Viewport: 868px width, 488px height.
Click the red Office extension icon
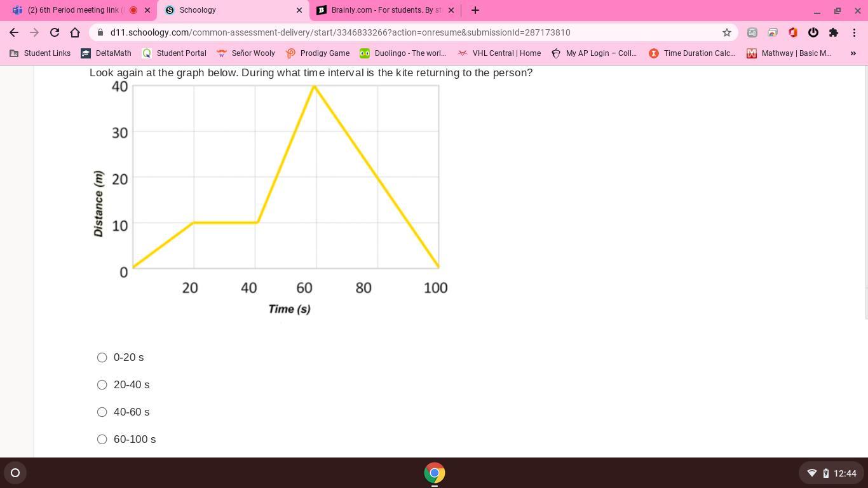pos(793,32)
